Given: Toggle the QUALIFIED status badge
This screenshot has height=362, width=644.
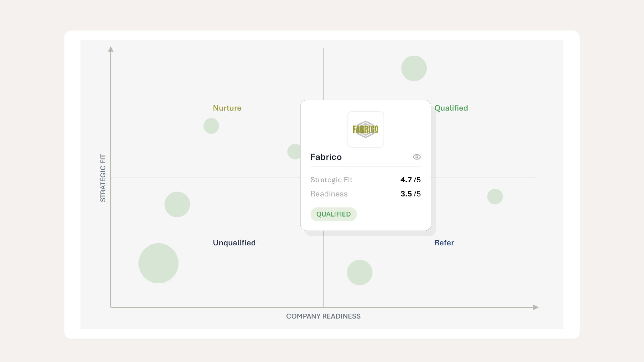Looking at the screenshot, I should [333, 214].
